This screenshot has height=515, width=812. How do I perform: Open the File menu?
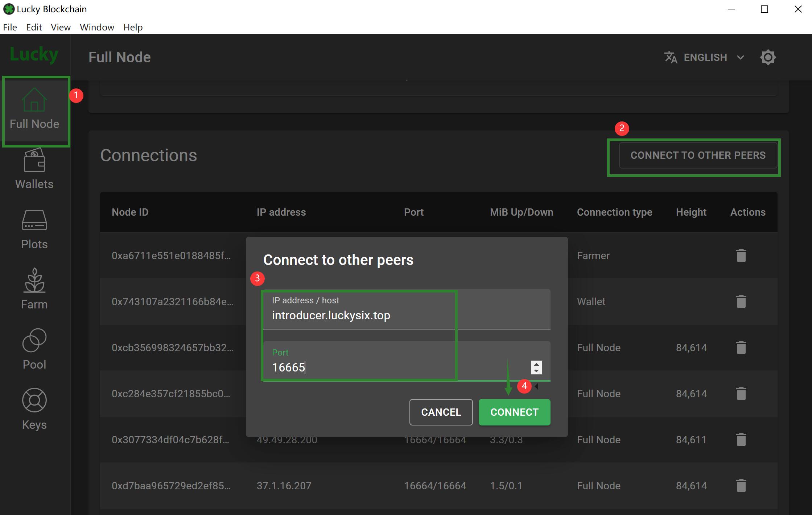point(10,27)
